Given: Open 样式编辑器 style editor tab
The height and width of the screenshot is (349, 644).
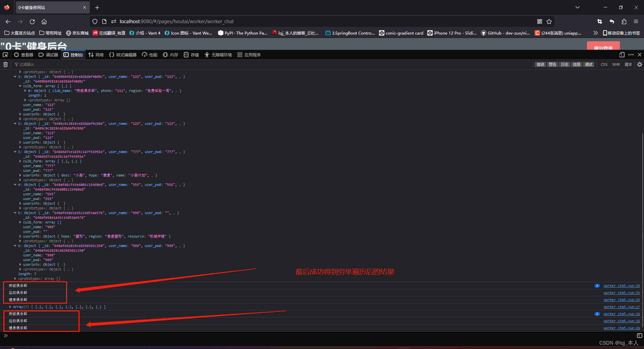Looking at the screenshot, I should (x=123, y=55).
